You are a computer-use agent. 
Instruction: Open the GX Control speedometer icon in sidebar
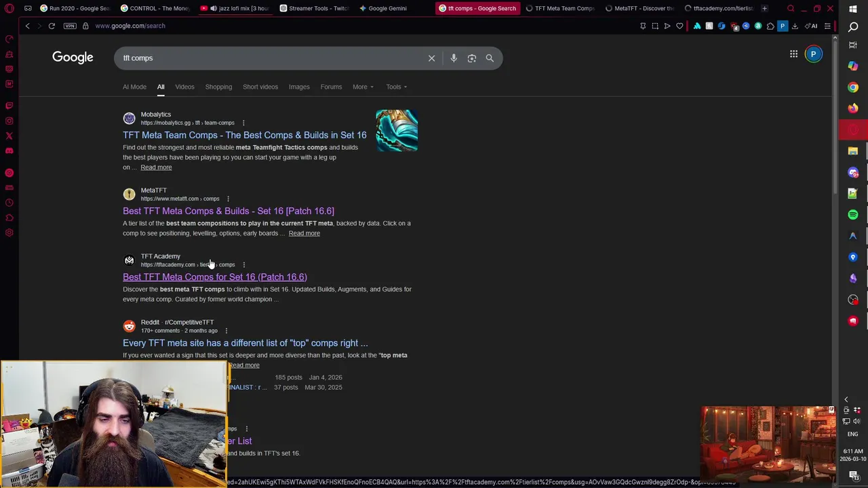[x=9, y=39]
